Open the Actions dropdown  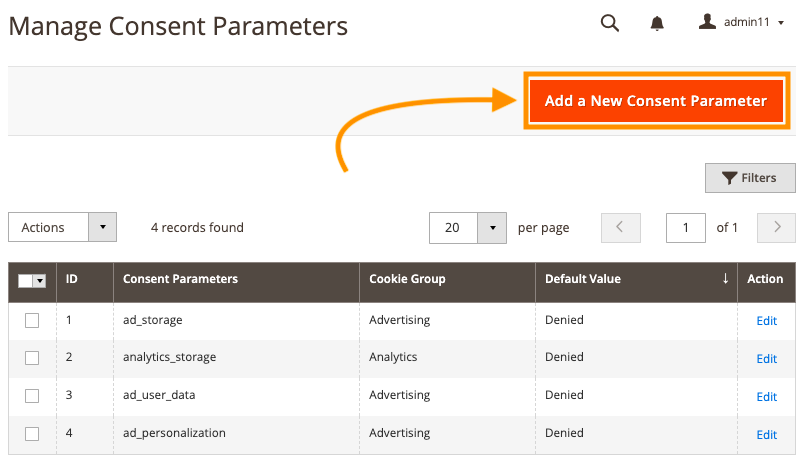click(62, 227)
